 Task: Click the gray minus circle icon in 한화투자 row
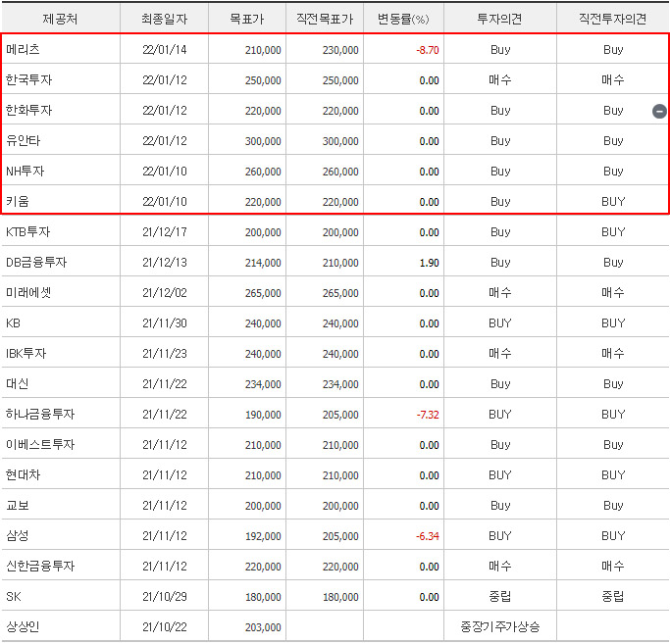(659, 111)
